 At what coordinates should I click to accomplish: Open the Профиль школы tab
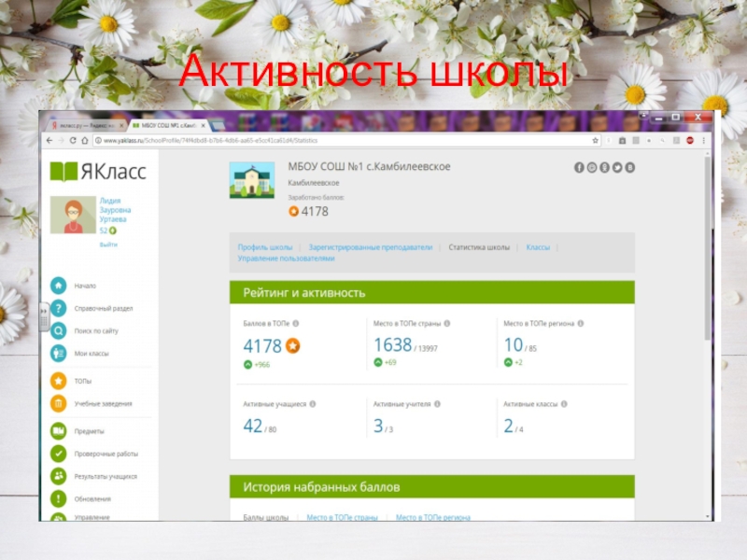tap(265, 247)
